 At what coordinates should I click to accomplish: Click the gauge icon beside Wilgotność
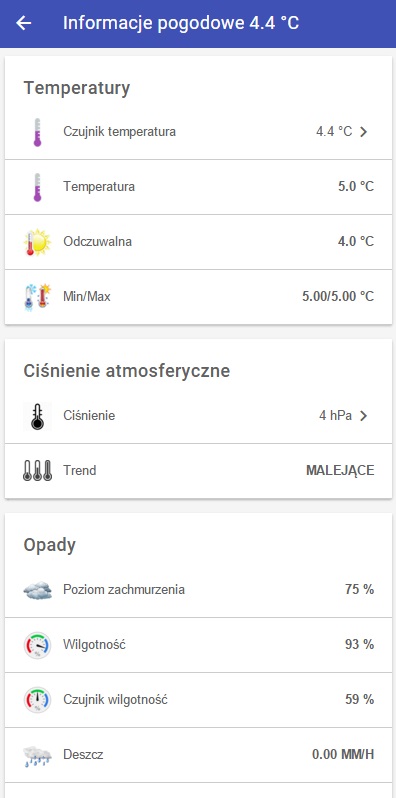click(x=37, y=645)
